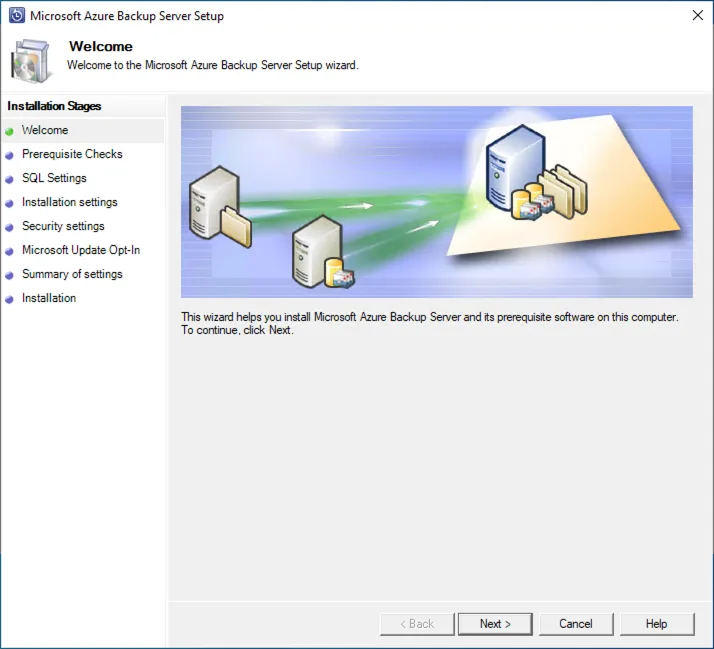Select the Welcome installation stage
The width and height of the screenshot is (714, 649).
[x=45, y=130]
